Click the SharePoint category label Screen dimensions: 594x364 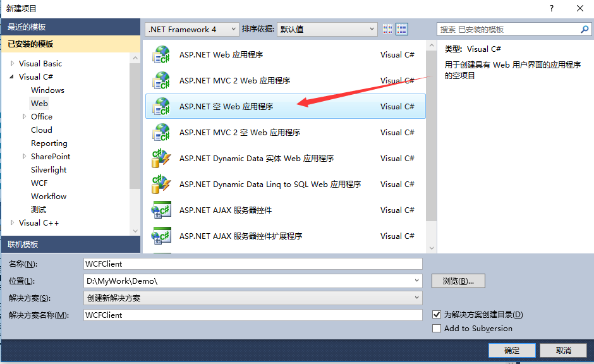click(51, 157)
